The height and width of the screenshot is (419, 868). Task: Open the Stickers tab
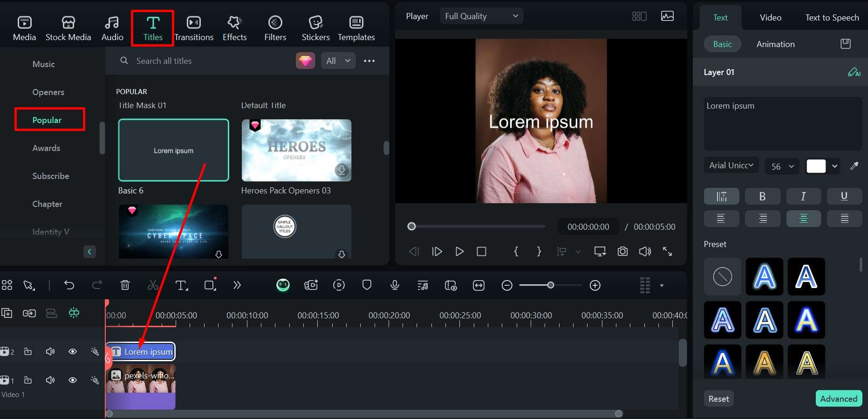tap(315, 28)
